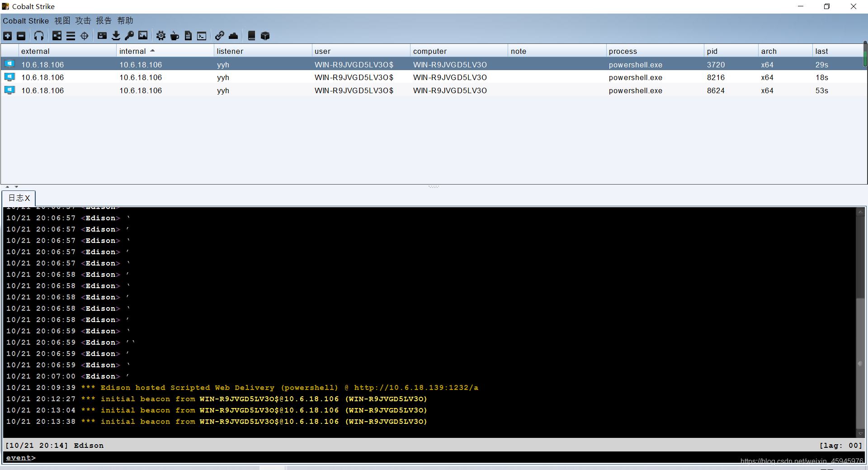This screenshot has width=868, height=470.
Task: Switch to pivot graph view icon
Action: coord(57,36)
